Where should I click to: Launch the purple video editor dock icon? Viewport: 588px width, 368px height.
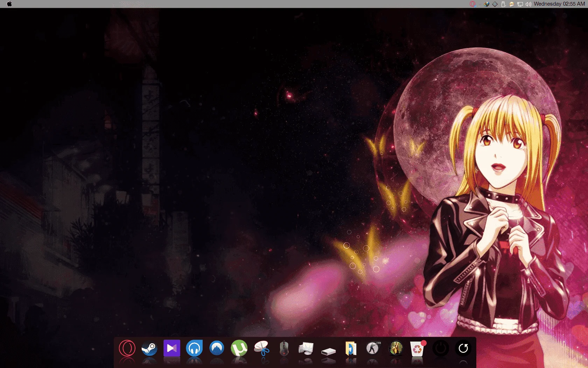click(172, 348)
